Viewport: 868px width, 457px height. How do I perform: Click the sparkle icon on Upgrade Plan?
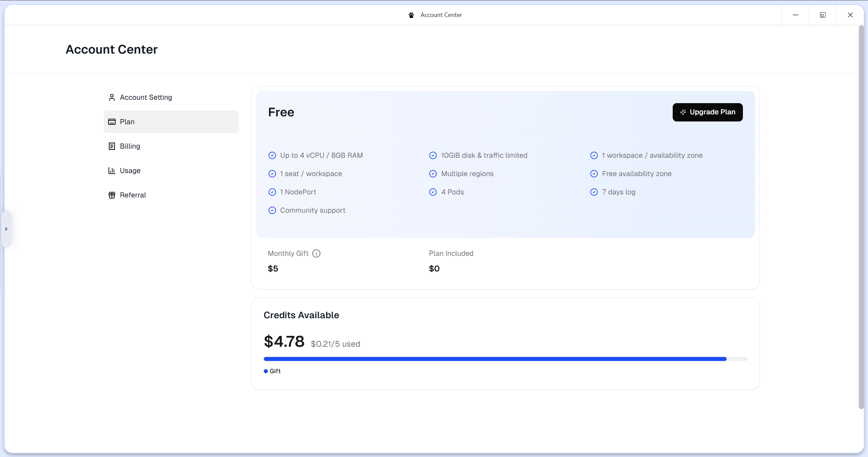pos(683,112)
